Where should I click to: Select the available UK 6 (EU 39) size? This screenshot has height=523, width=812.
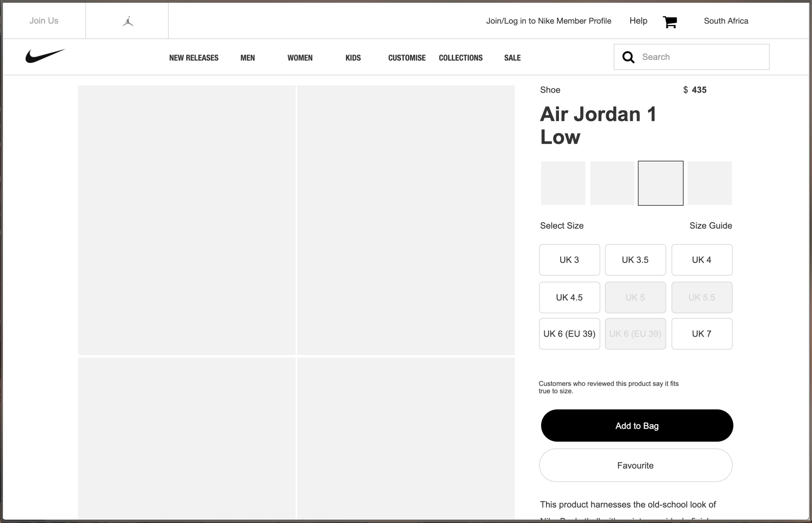coord(569,334)
